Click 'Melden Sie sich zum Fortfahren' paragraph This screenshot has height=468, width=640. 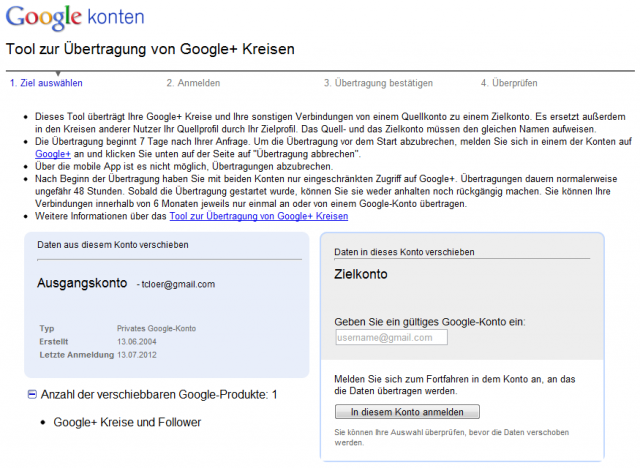coord(455,385)
